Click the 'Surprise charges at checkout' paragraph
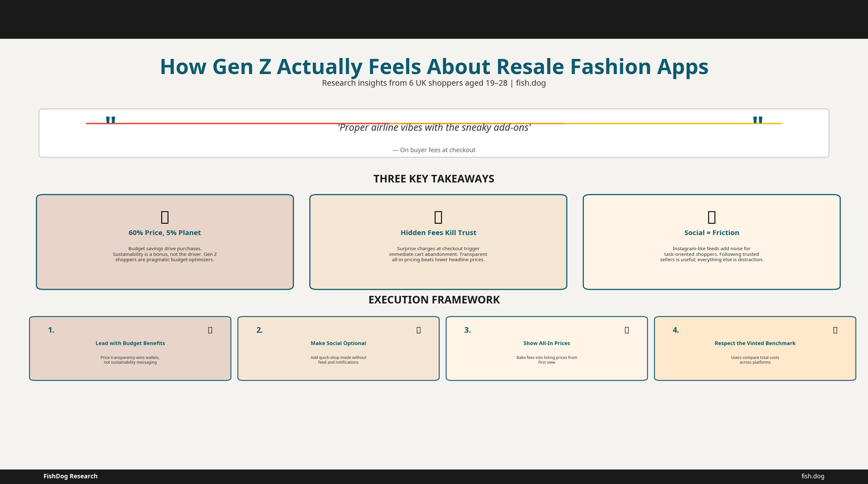The height and width of the screenshot is (484, 868). pyautogui.click(x=438, y=254)
